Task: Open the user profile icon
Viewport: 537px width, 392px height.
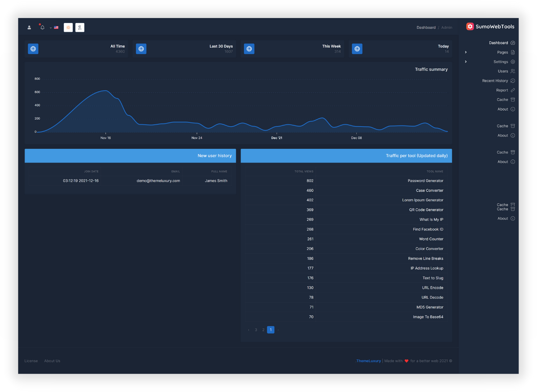Action: click(29, 28)
